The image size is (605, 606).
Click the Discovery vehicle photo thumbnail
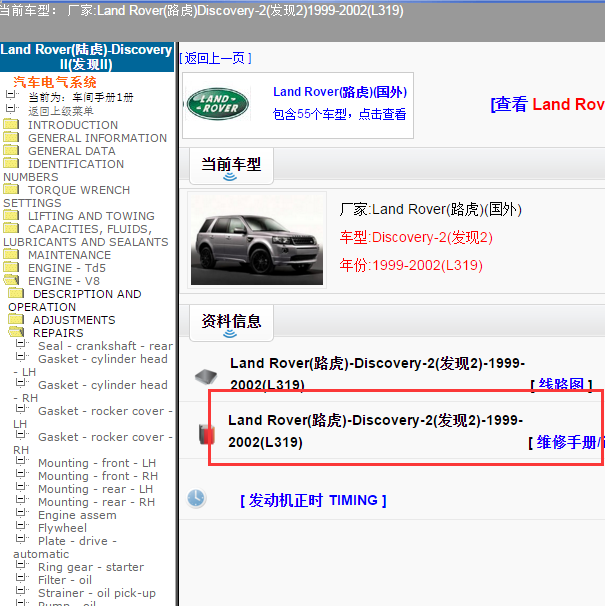point(257,240)
